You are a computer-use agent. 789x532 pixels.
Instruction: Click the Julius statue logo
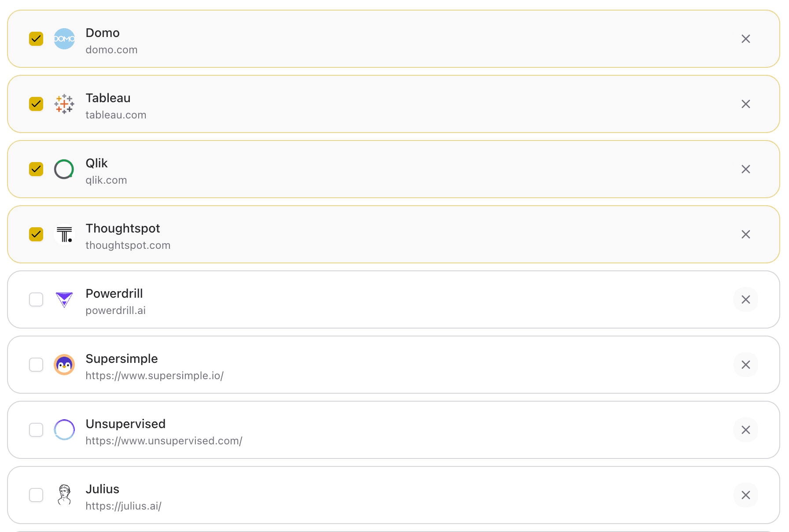(64, 495)
